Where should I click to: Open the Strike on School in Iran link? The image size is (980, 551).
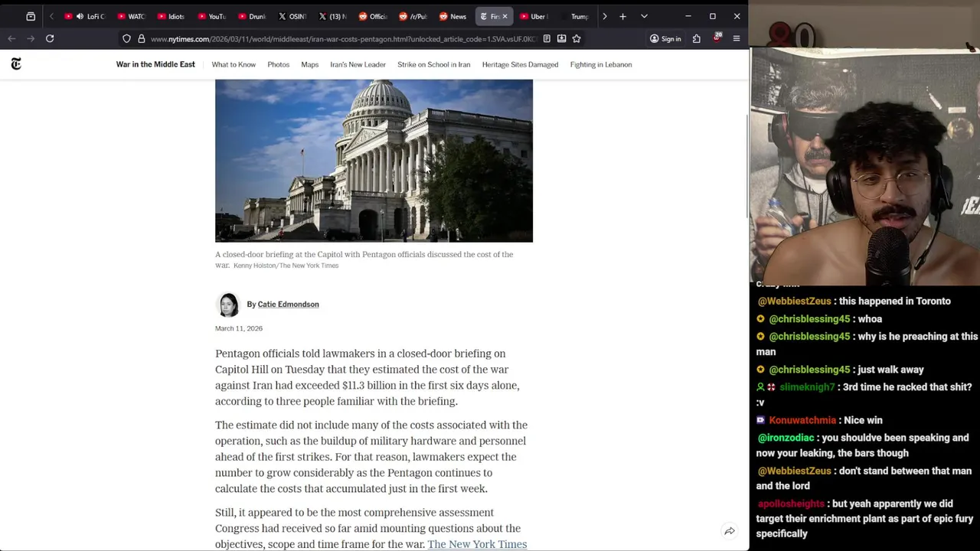[x=434, y=64]
